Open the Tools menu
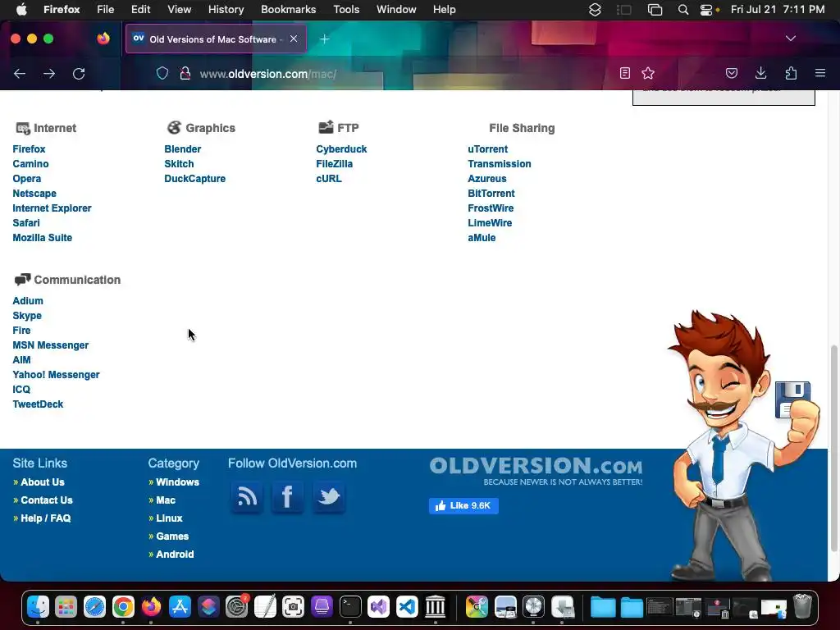This screenshot has width=840, height=630. click(x=346, y=10)
